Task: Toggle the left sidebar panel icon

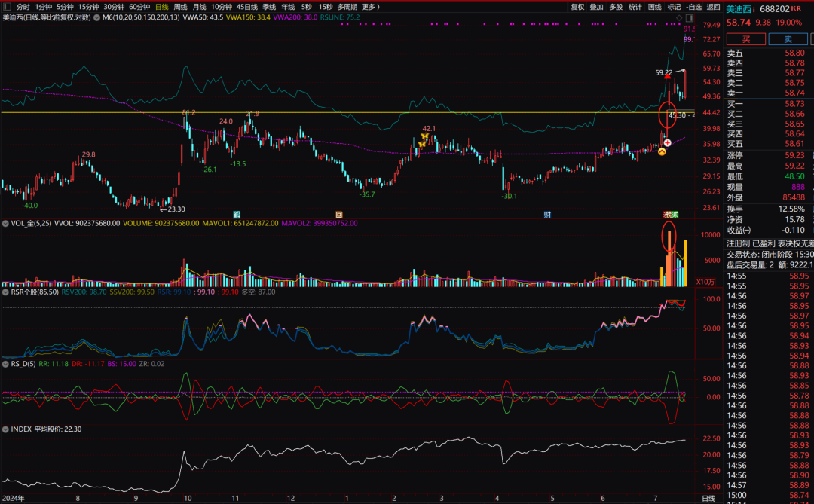Action: (x=7, y=7)
